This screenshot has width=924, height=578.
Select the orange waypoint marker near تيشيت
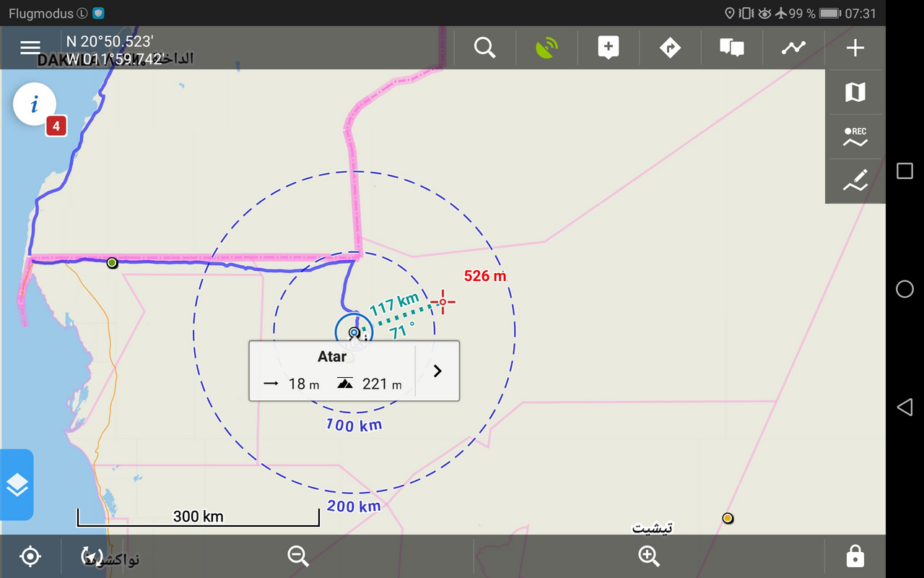click(x=728, y=518)
